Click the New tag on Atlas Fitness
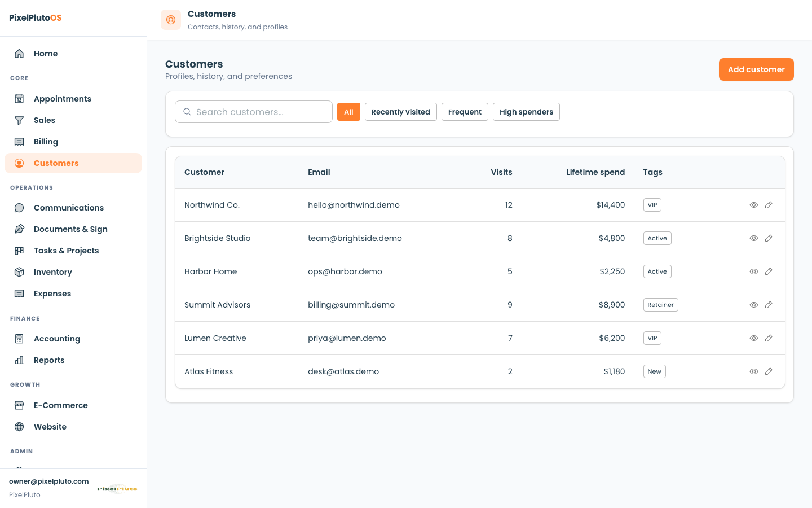The height and width of the screenshot is (508, 812). tap(655, 371)
